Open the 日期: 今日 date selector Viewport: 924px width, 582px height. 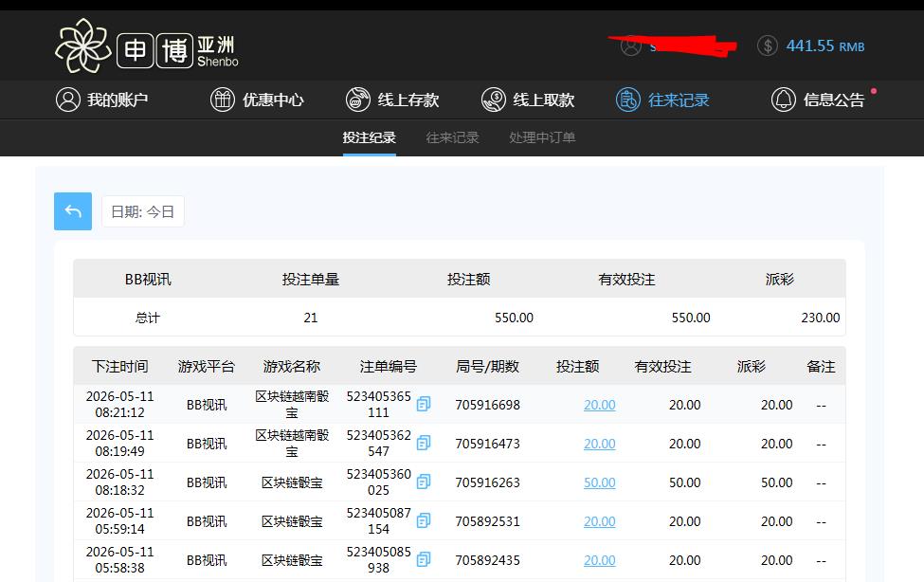[x=143, y=211]
